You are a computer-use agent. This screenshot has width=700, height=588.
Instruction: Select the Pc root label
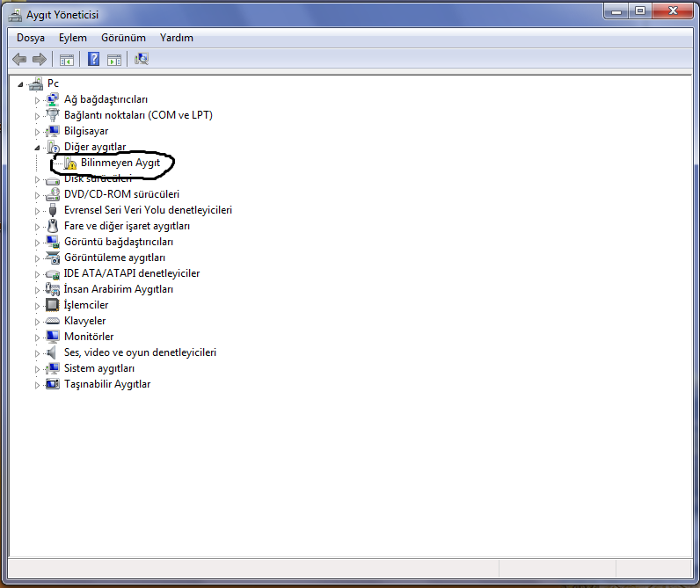click(x=53, y=83)
